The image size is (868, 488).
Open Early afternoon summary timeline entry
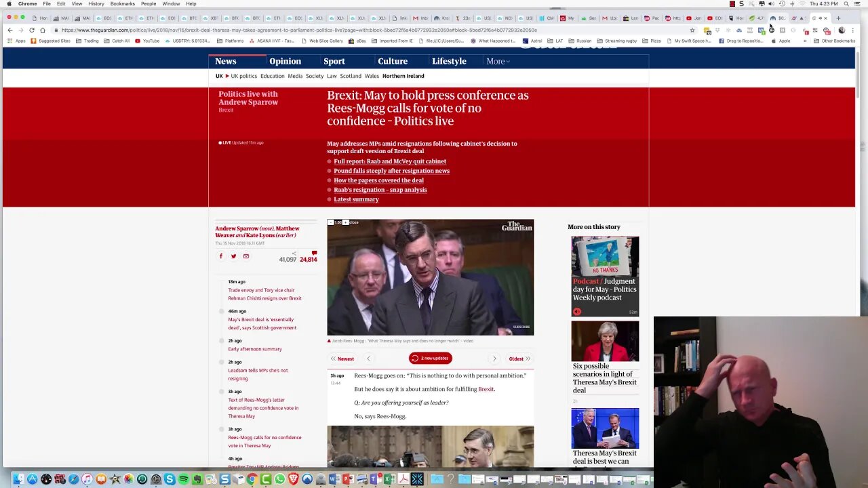pyautogui.click(x=255, y=349)
